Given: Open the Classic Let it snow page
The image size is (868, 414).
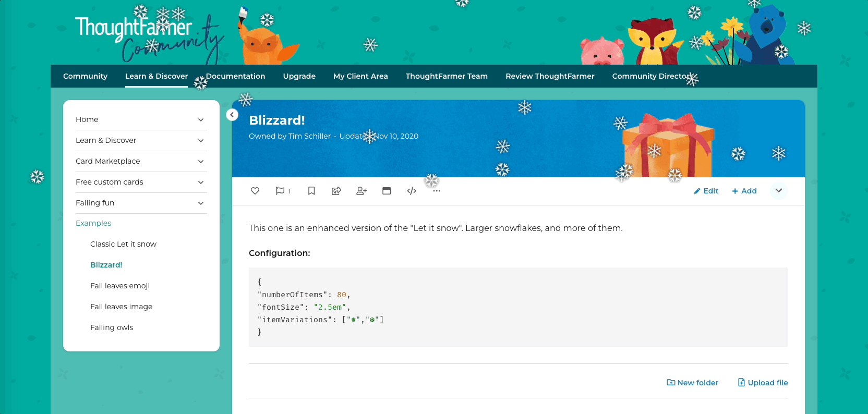Looking at the screenshot, I should [x=124, y=244].
